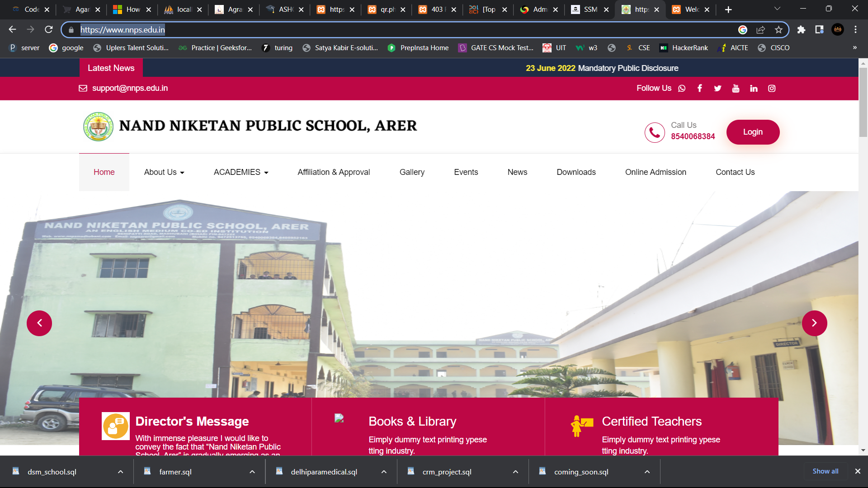Click browser forward arrow

click(x=30, y=29)
